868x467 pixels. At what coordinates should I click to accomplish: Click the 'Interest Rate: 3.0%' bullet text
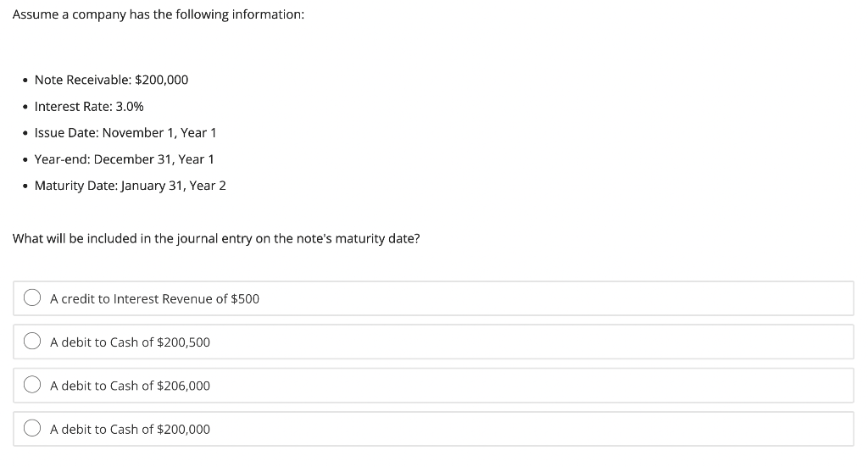(89, 106)
